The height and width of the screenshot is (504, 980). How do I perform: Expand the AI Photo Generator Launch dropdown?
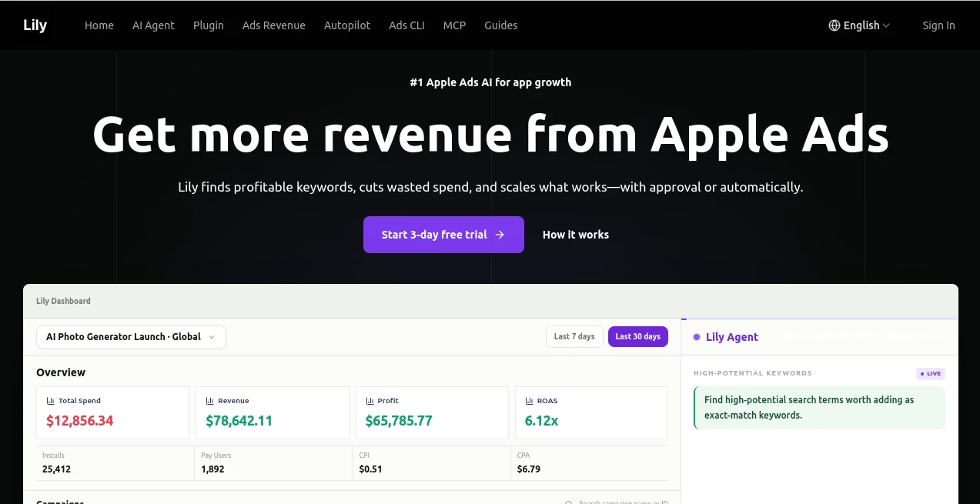(131, 337)
